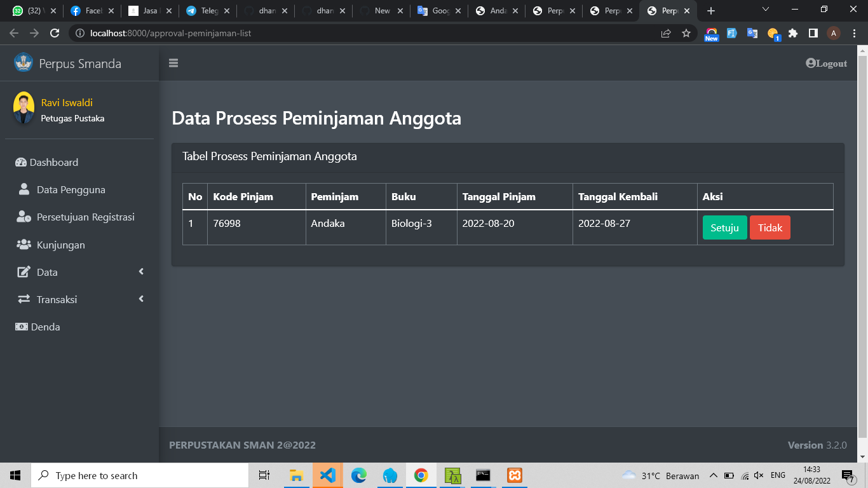Reject the loan using the Tidak button
The height and width of the screenshot is (488, 868).
click(x=770, y=227)
